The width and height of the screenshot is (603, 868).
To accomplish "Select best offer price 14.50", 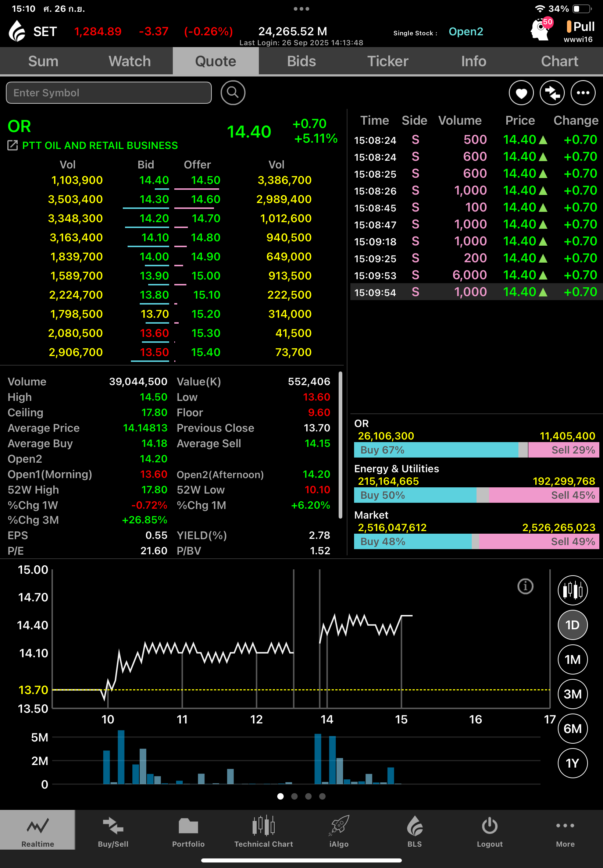I will point(206,180).
